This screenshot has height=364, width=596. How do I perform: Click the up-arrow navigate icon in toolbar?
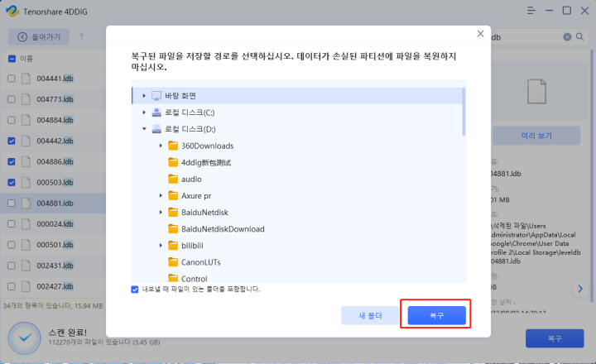pos(81,37)
